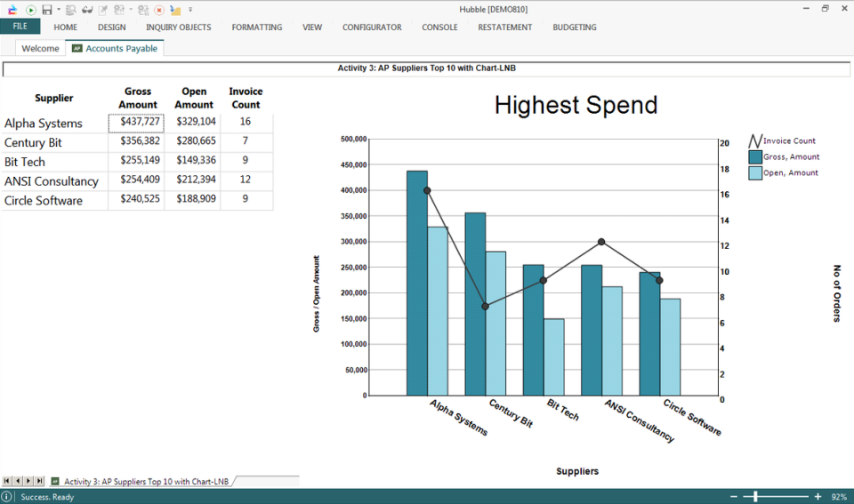Screen dimensions: 854x504
Task: Click the green Run button in quick access toolbar
Action: coord(30,9)
